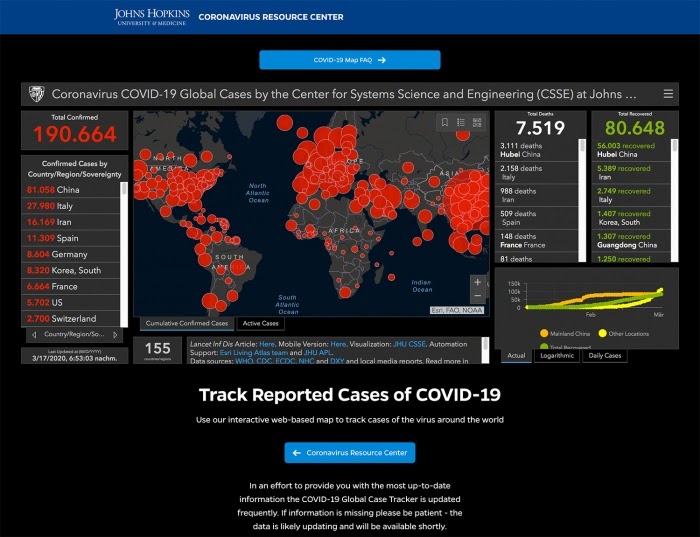Select the Logarithmic chart tab
This screenshot has width=700, height=537.
click(x=557, y=356)
